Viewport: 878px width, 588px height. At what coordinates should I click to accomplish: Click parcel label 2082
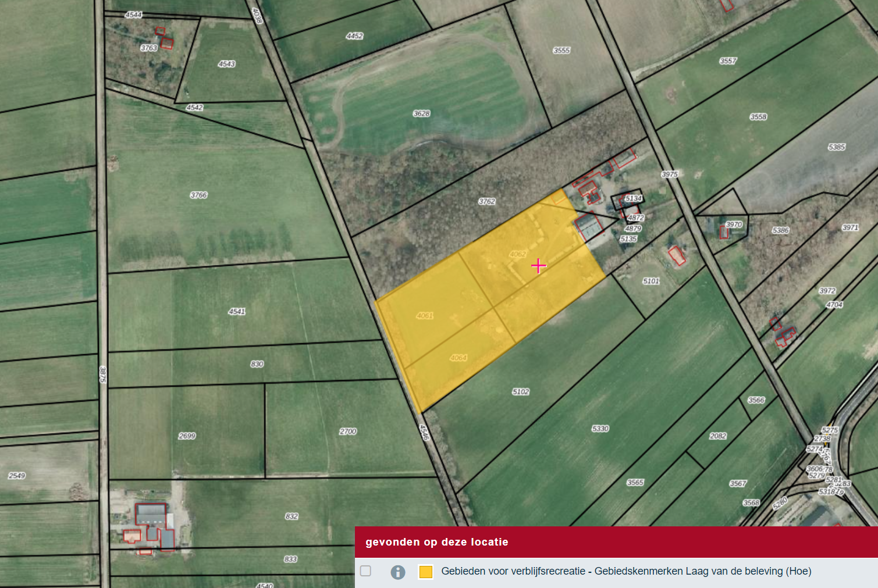click(718, 436)
